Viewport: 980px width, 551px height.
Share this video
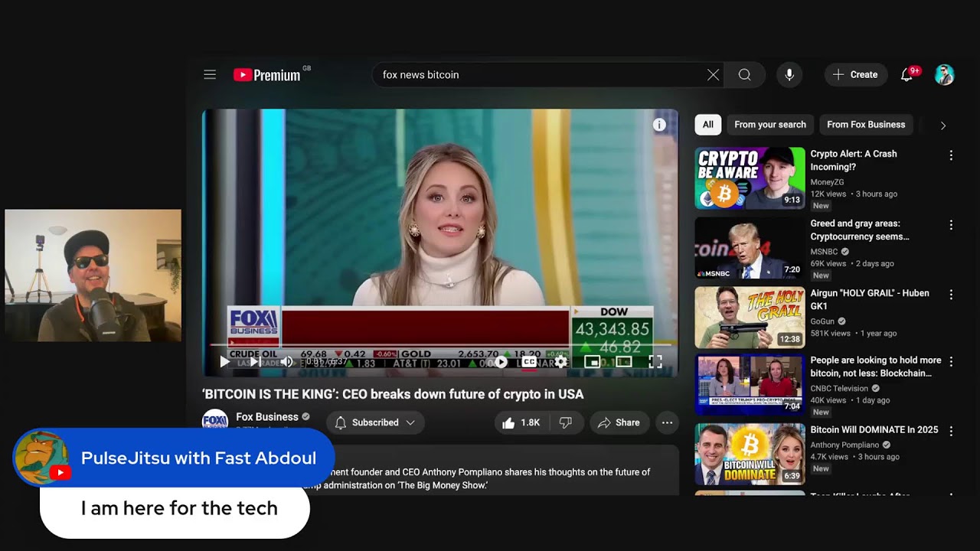coord(619,422)
